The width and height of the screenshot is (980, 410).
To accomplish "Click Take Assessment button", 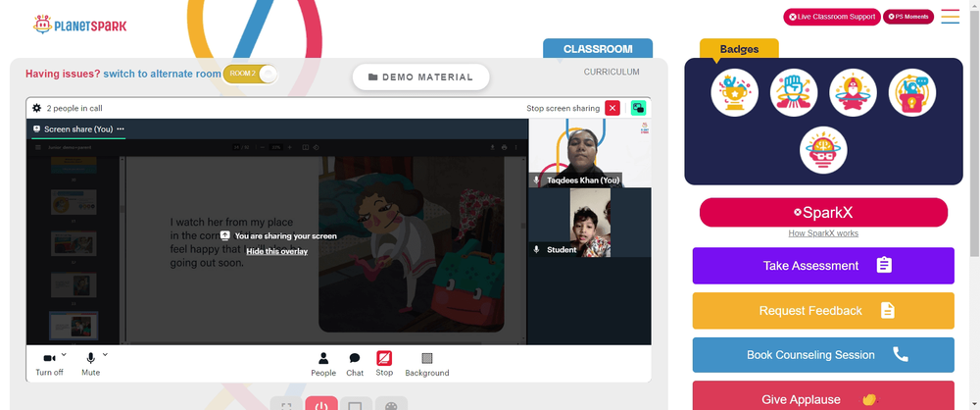I will pyautogui.click(x=823, y=266).
